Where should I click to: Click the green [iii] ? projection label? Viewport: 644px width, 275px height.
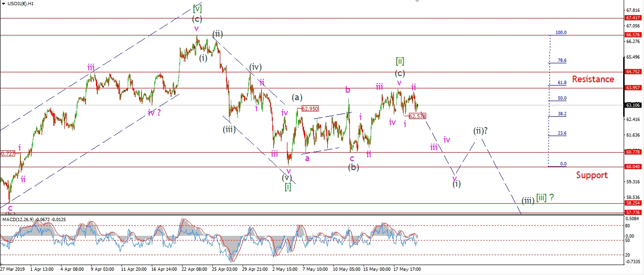(x=545, y=198)
